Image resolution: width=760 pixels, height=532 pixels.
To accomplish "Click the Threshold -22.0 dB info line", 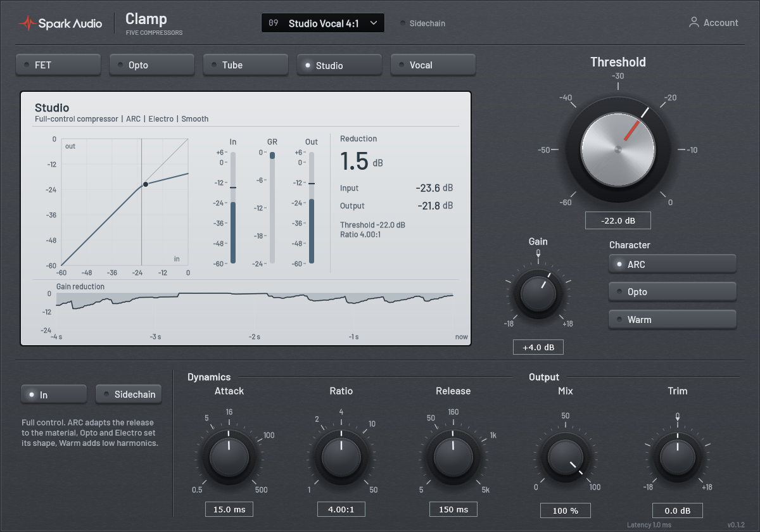I will (372, 225).
